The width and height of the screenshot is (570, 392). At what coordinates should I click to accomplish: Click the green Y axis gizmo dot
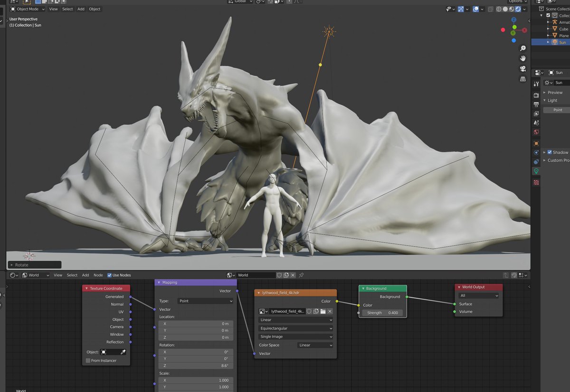[513, 33]
